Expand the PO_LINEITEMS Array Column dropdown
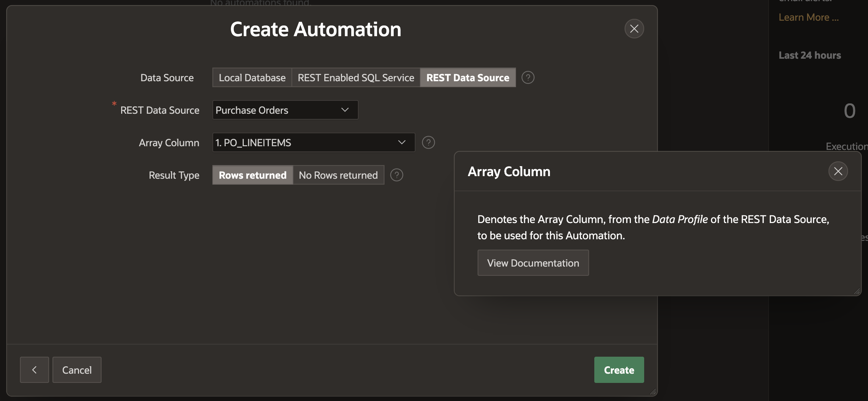 pyautogui.click(x=314, y=143)
